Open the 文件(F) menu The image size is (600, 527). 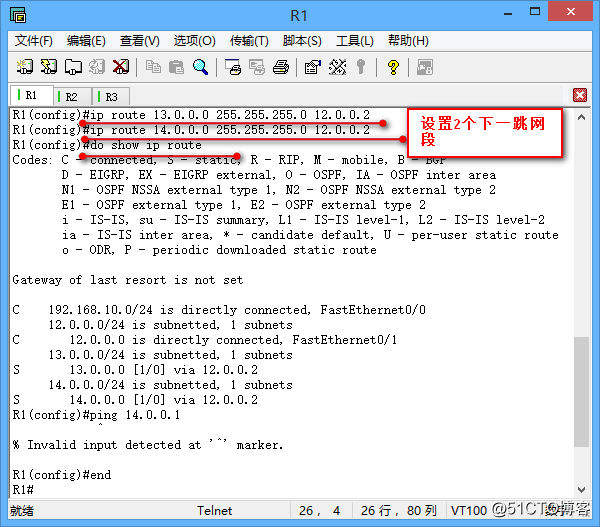click(34, 41)
